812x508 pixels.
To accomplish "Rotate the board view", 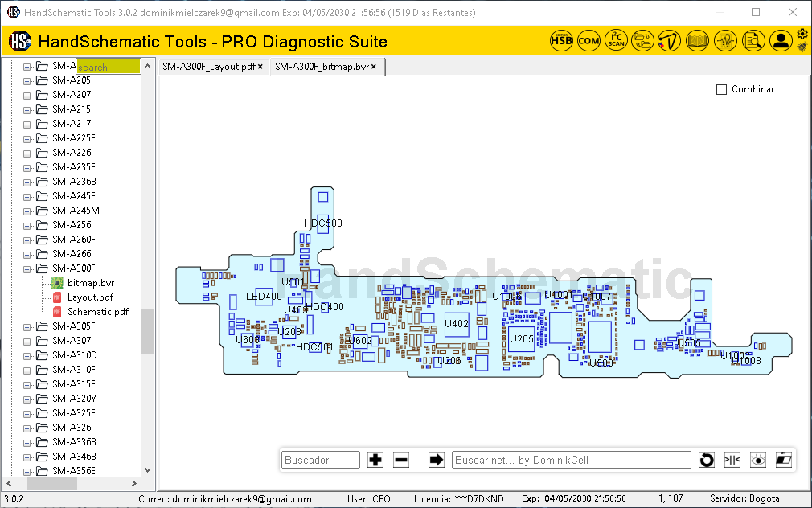I will coord(707,460).
